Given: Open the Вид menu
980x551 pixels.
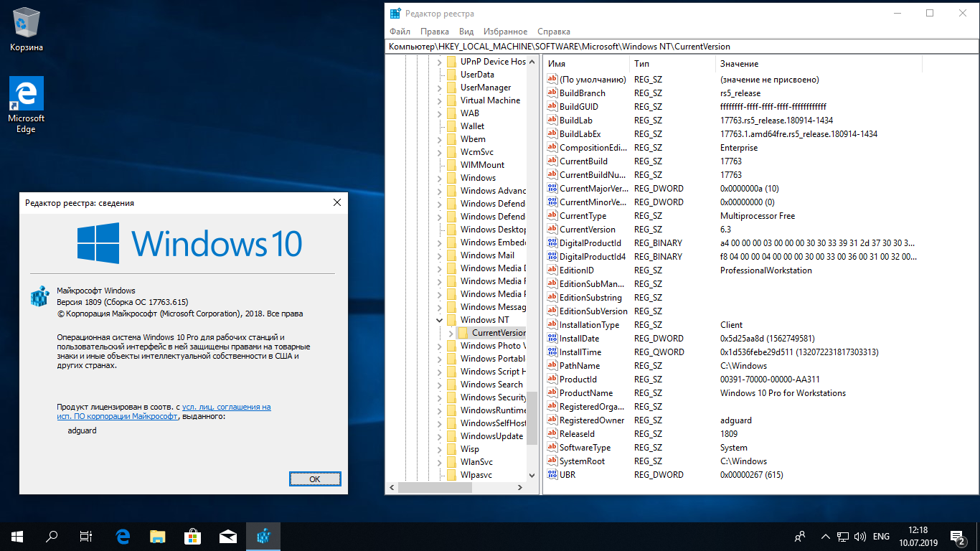Looking at the screenshot, I should [x=466, y=32].
